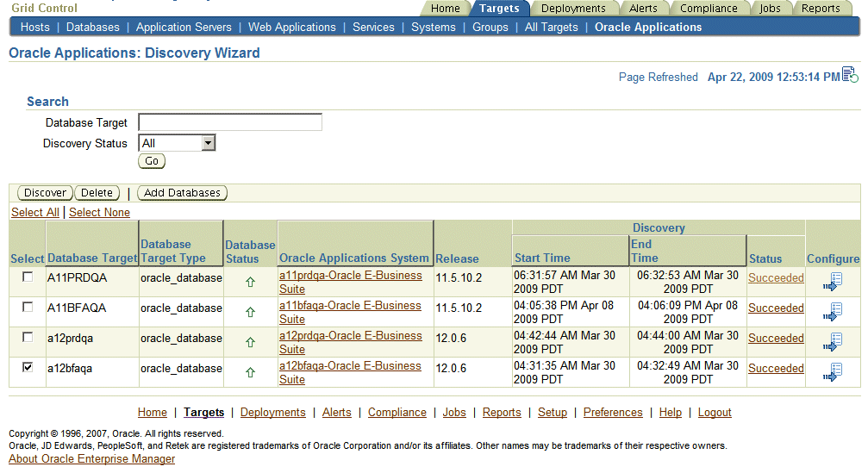Click the footer Alerts link
The height and width of the screenshot is (473, 868).
(336, 412)
